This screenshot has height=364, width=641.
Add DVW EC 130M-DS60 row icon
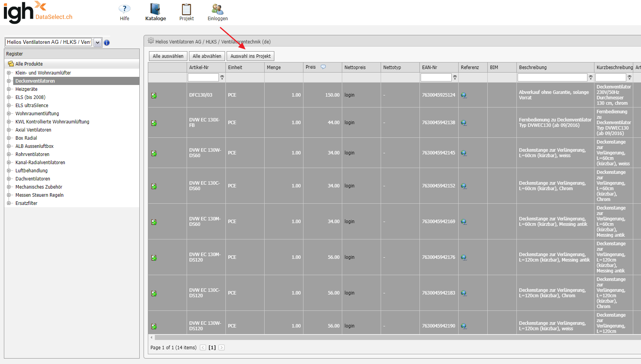coord(154,222)
